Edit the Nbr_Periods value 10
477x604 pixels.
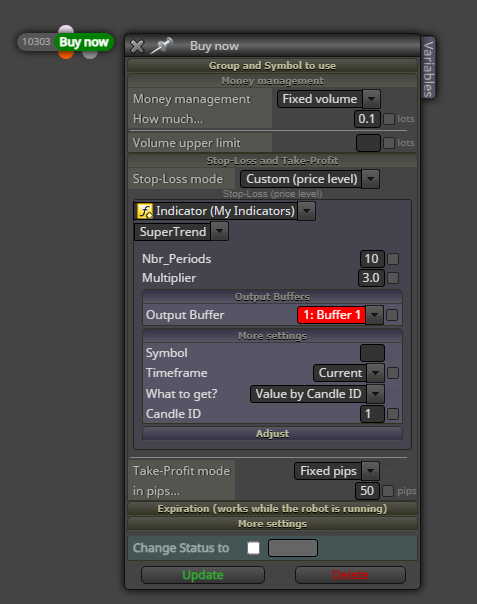[372, 259]
